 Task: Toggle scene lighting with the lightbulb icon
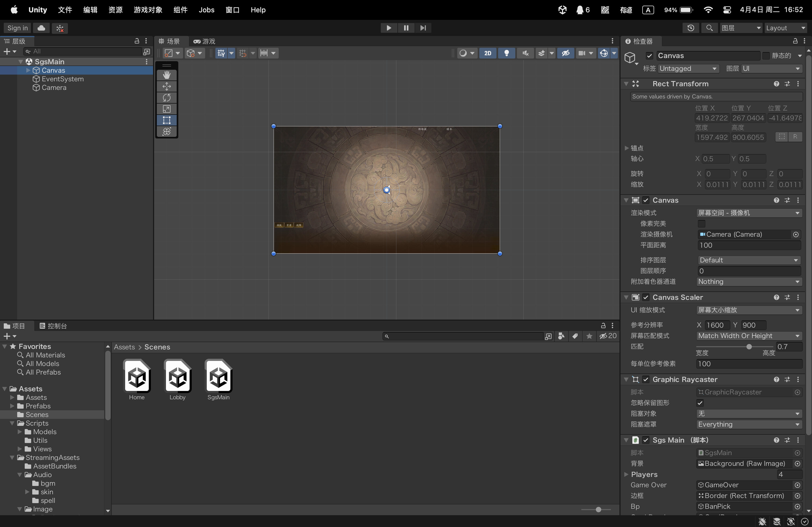pos(507,53)
